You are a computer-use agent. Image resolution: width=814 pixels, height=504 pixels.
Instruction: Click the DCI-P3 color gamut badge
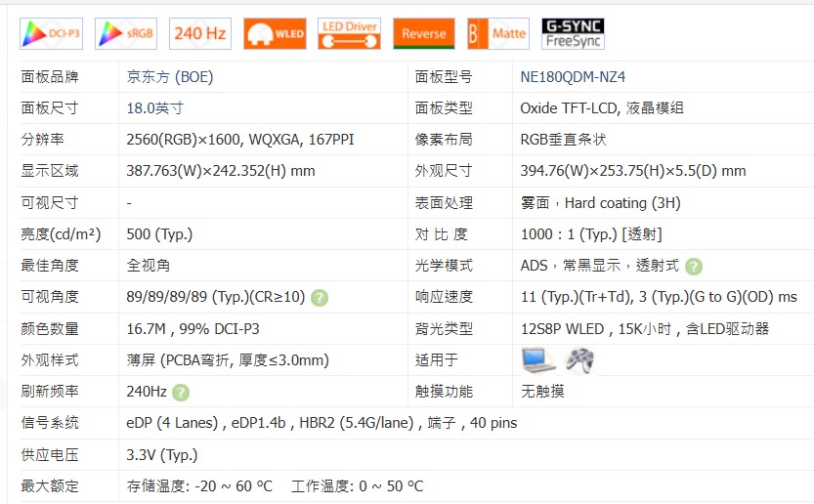click(x=51, y=33)
